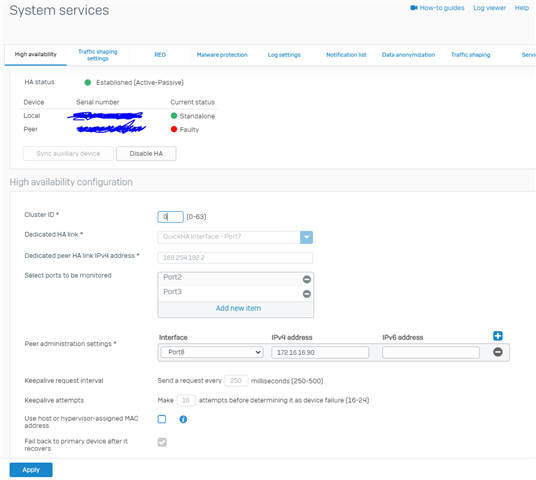The image size is (536, 480).
Task: Toggle fail back to primary device checkbox
Action: coord(162,442)
